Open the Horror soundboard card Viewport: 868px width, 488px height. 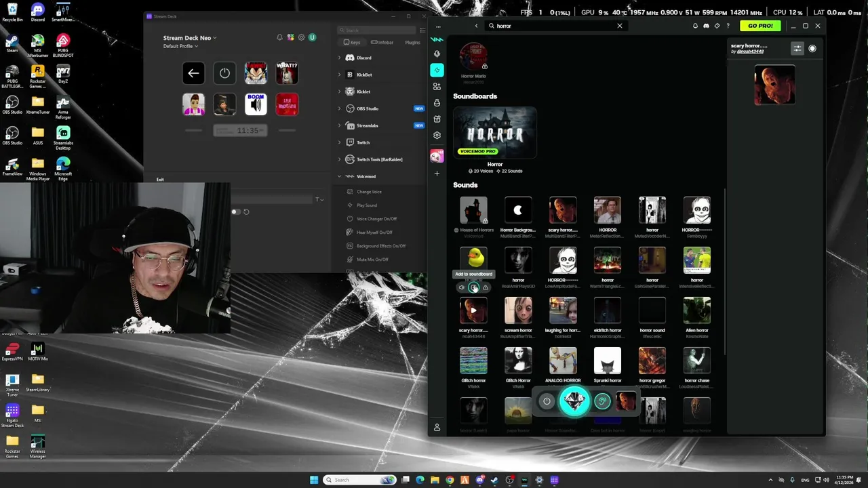495,133
